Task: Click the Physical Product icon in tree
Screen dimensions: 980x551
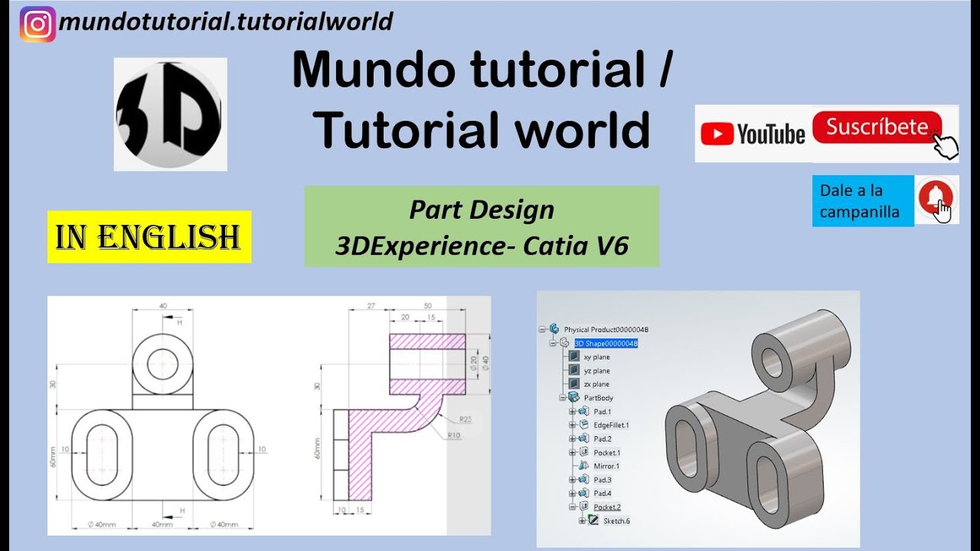Action: click(x=554, y=328)
